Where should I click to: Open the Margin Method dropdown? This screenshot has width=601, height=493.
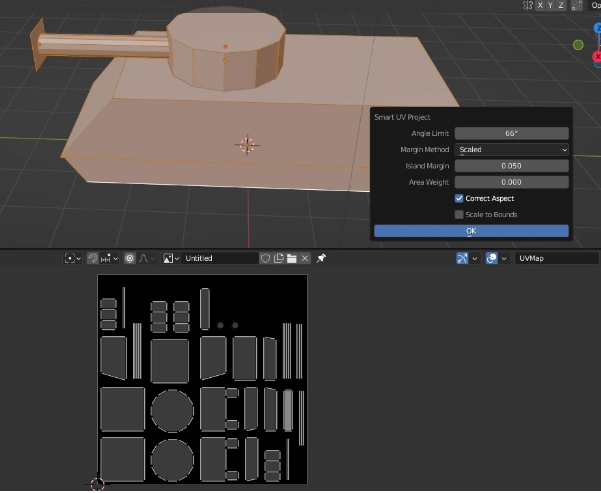tap(512, 149)
